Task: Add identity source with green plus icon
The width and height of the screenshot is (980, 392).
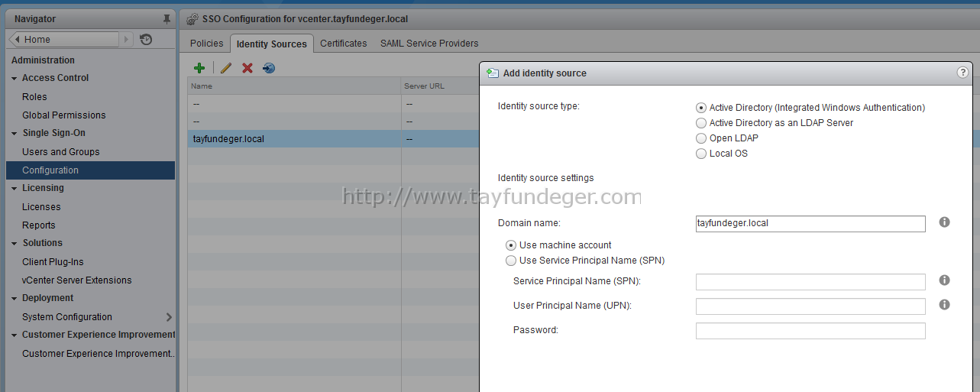Action: 199,68
